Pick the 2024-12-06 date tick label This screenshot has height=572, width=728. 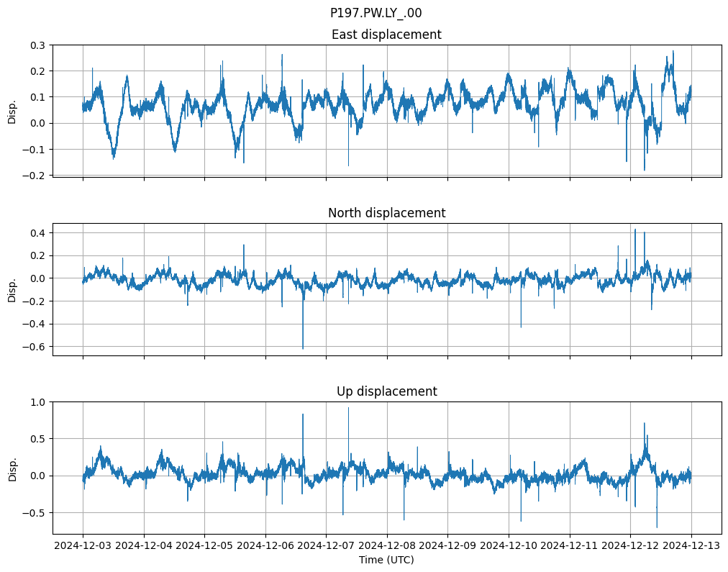265,546
